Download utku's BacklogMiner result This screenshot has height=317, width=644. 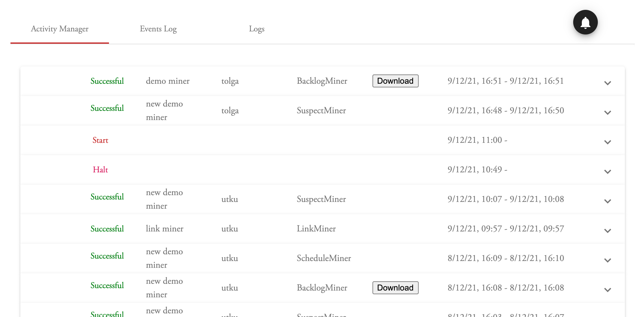[395, 288]
